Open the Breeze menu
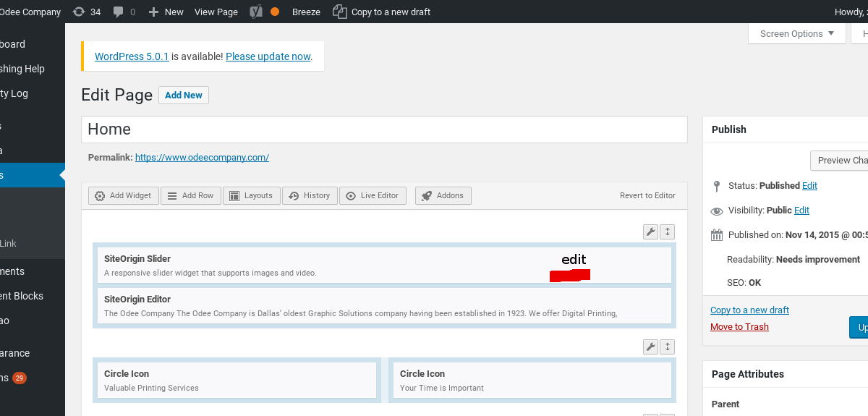This screenshot has width=868, height=416. coord(306,12)
